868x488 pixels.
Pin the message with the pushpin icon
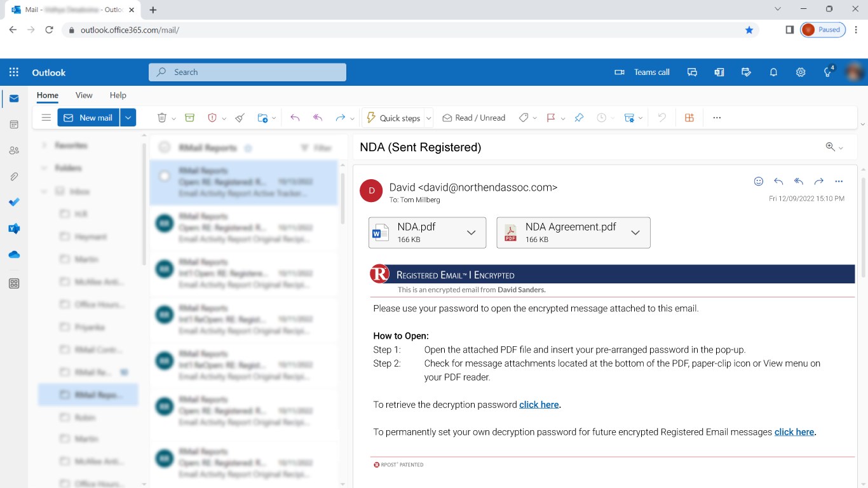coord(579,118)
